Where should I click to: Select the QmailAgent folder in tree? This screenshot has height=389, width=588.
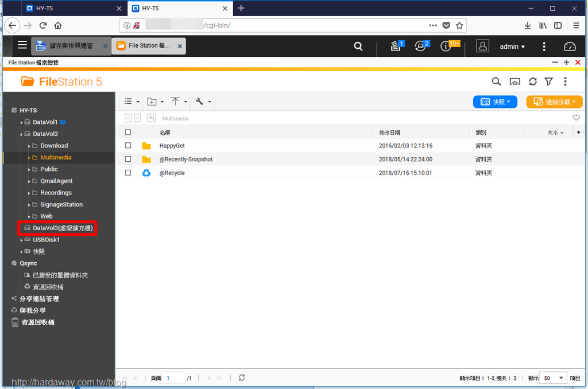click(x=56, y=181)
